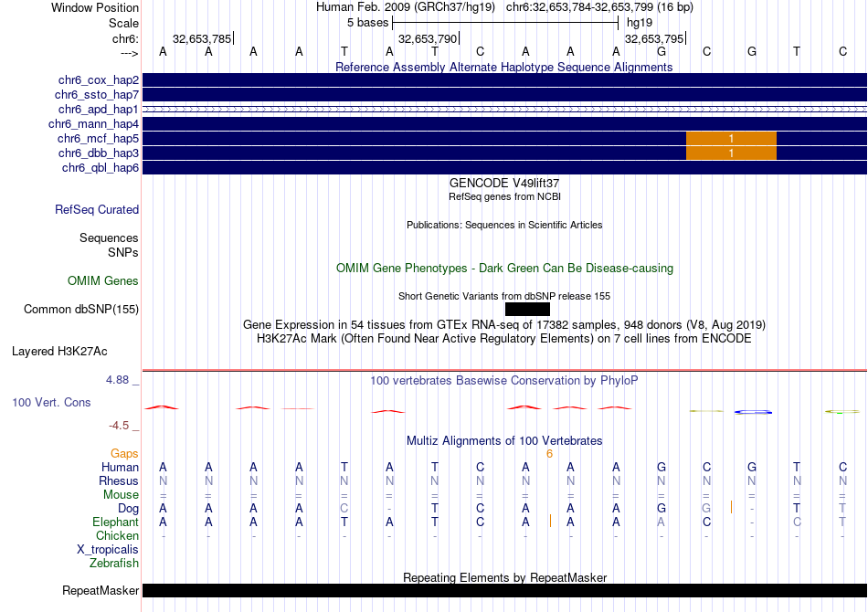Click the Scale row label
The image size is (868, 612).
click(x=123, y=23)
